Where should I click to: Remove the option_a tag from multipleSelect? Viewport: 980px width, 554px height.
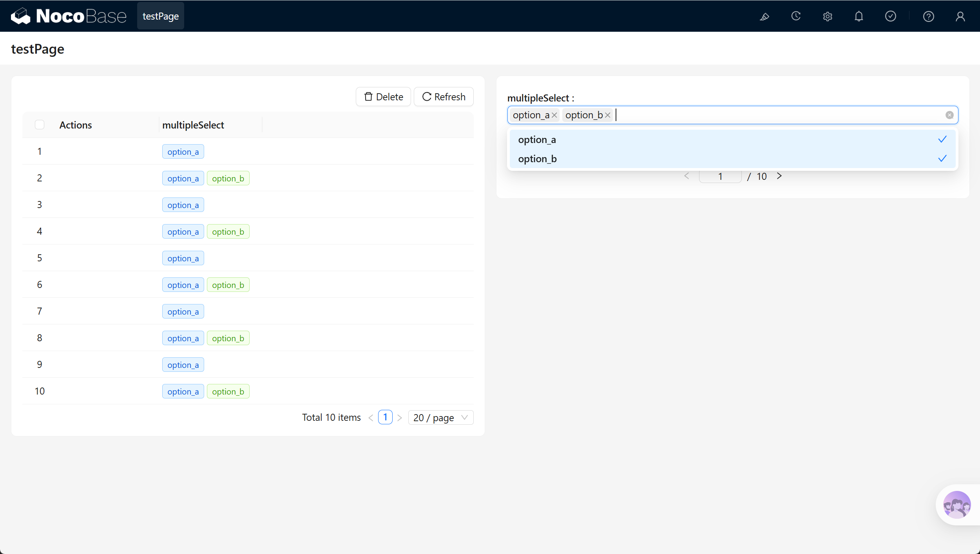coord(554,115)
